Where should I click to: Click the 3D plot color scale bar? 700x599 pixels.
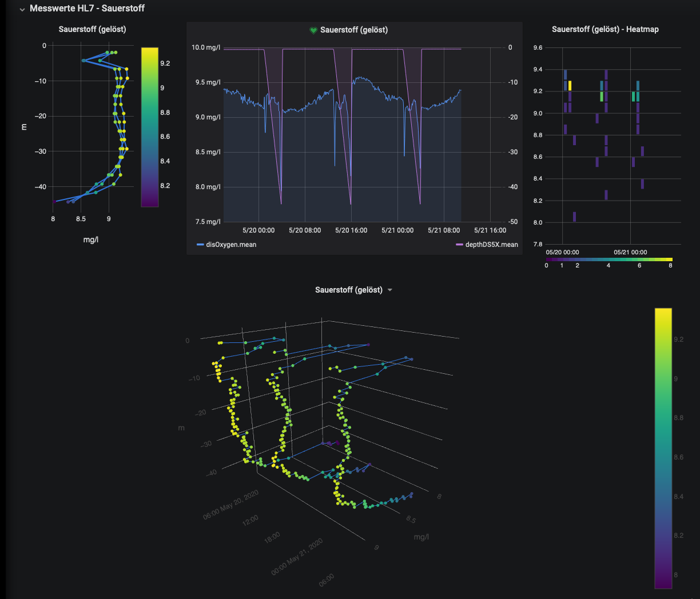coord(663,448)
